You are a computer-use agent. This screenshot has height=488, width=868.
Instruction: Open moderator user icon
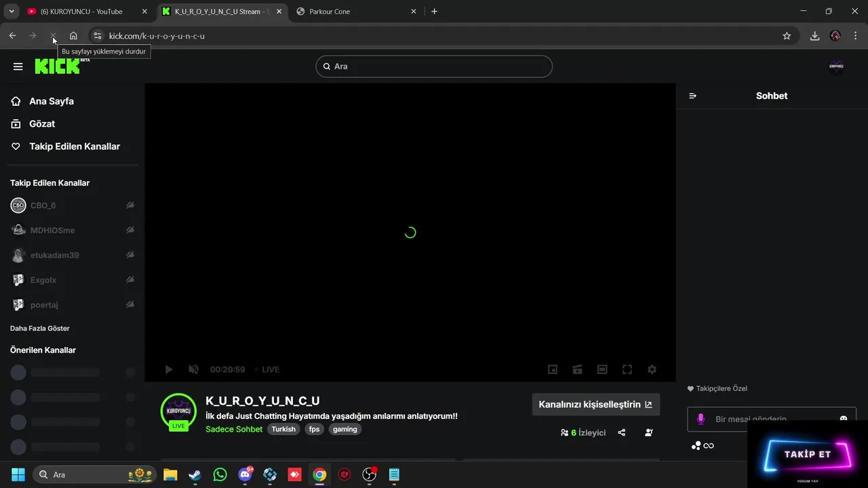(x=649, y=432)
